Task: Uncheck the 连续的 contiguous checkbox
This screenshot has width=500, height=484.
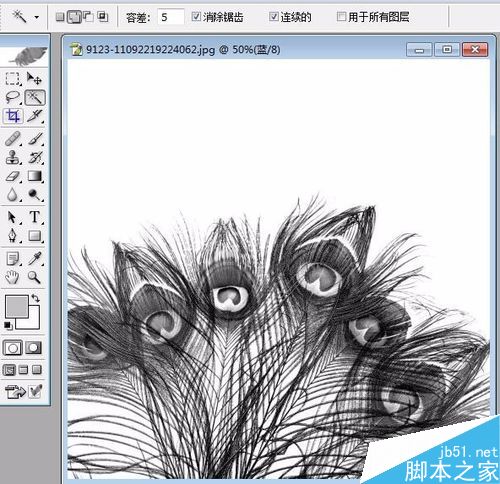Action: [x=274, y=16]
